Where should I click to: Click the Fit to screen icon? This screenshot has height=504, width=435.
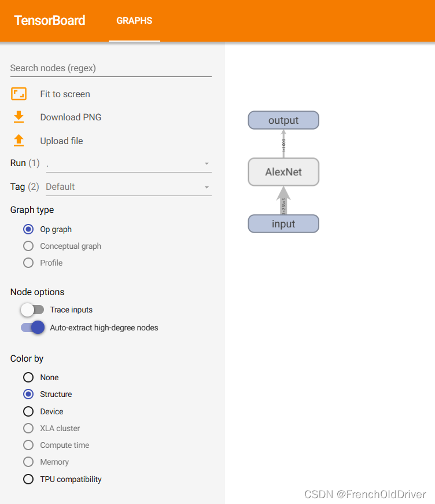[x=19, y=94]
